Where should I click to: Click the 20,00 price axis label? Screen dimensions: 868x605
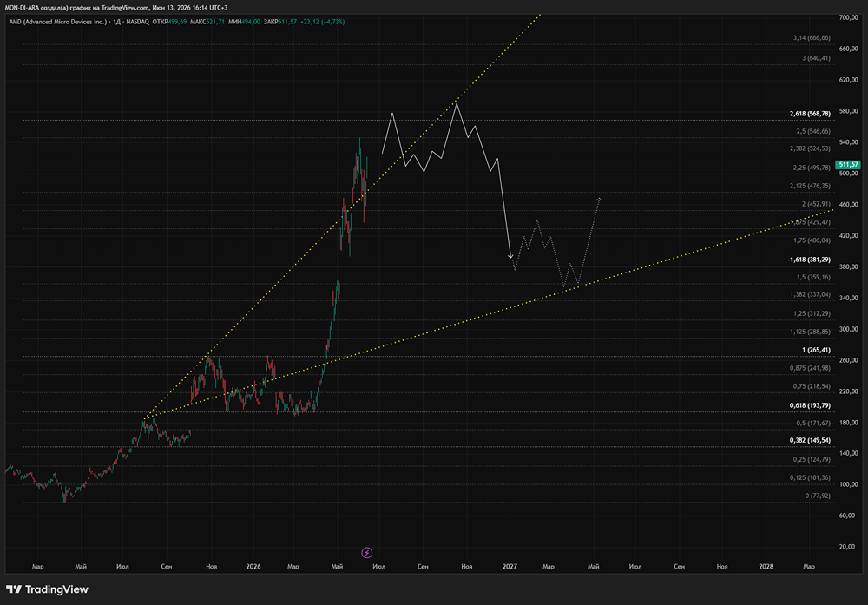(847, 546)
